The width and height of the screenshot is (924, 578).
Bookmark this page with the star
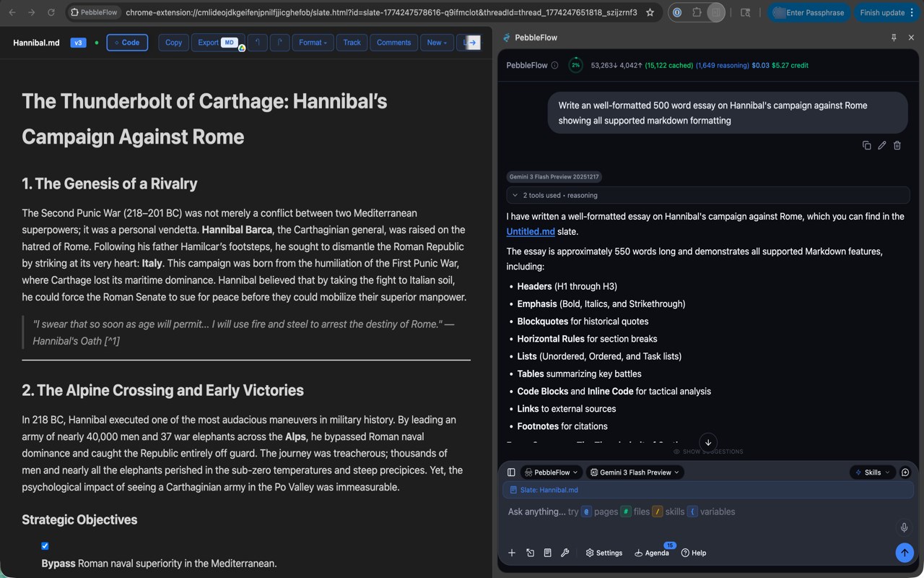tap(650, 12)
